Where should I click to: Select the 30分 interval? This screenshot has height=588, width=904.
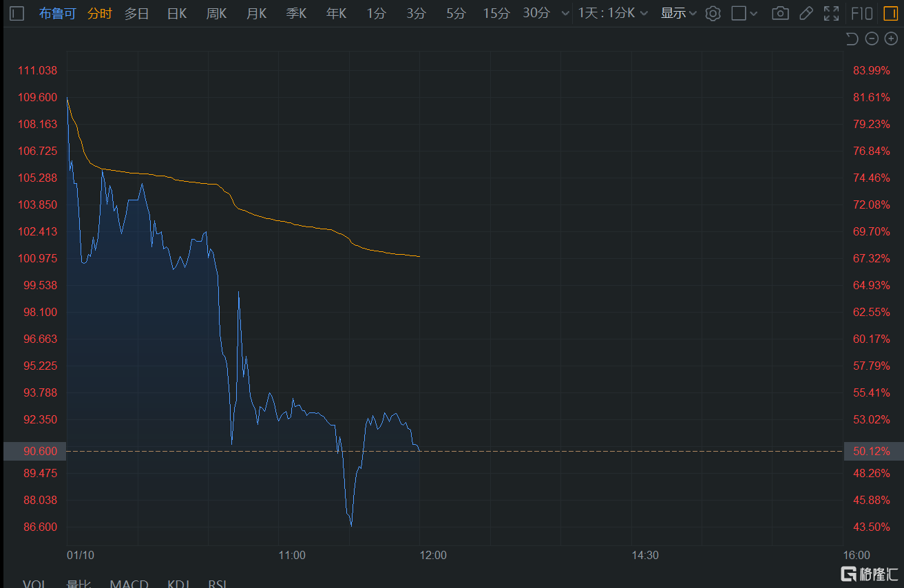536,13
